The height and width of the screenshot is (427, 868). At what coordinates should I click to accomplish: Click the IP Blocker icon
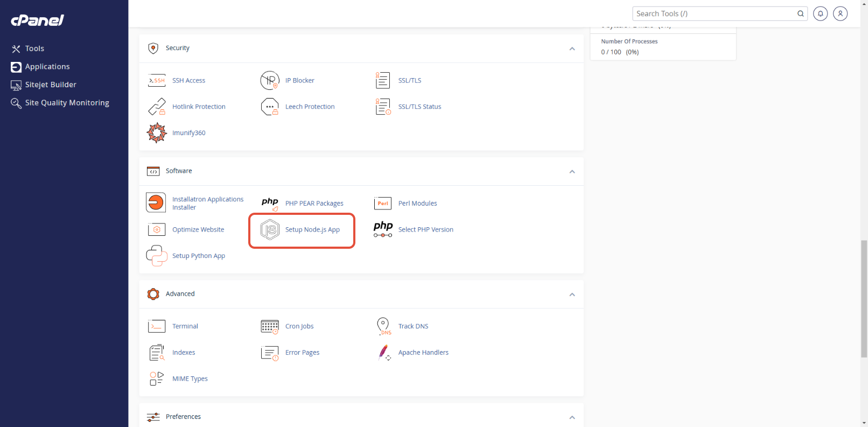270,80
